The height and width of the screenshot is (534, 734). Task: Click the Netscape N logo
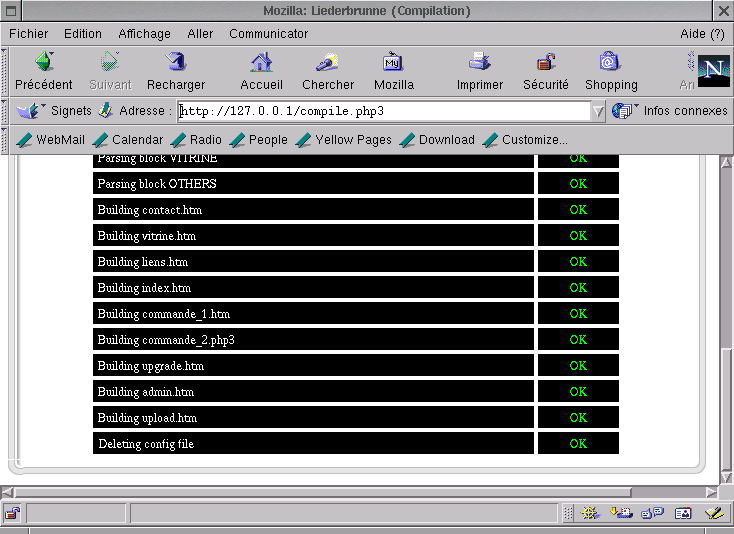pos(713,71)
